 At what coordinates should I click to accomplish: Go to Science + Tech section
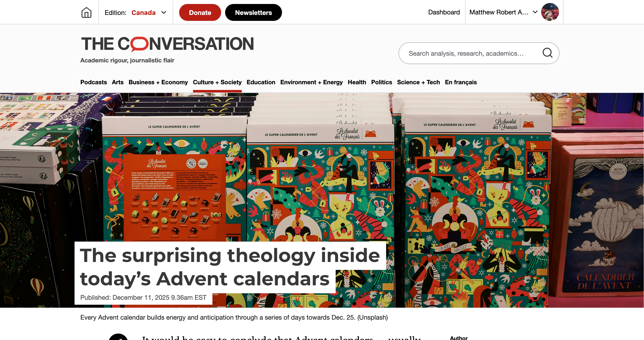[x=418, y=82]
